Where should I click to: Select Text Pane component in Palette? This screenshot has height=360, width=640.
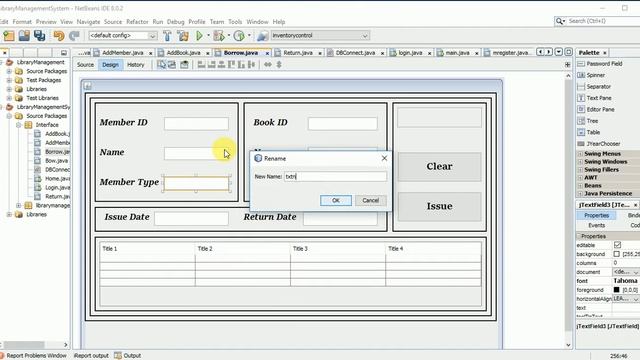(599, 98)
